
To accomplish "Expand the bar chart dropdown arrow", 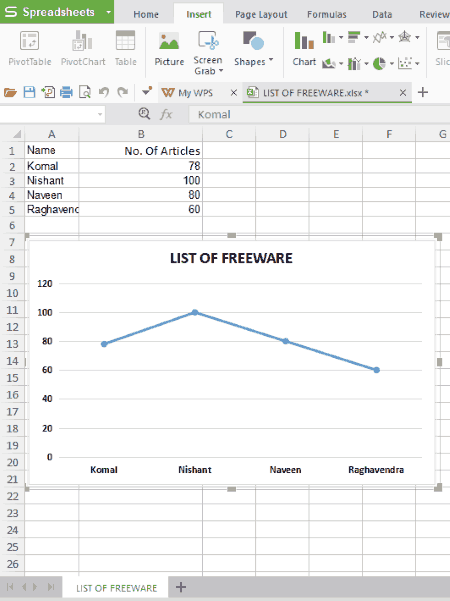I will pyautogui.click(x=366, y=38).
